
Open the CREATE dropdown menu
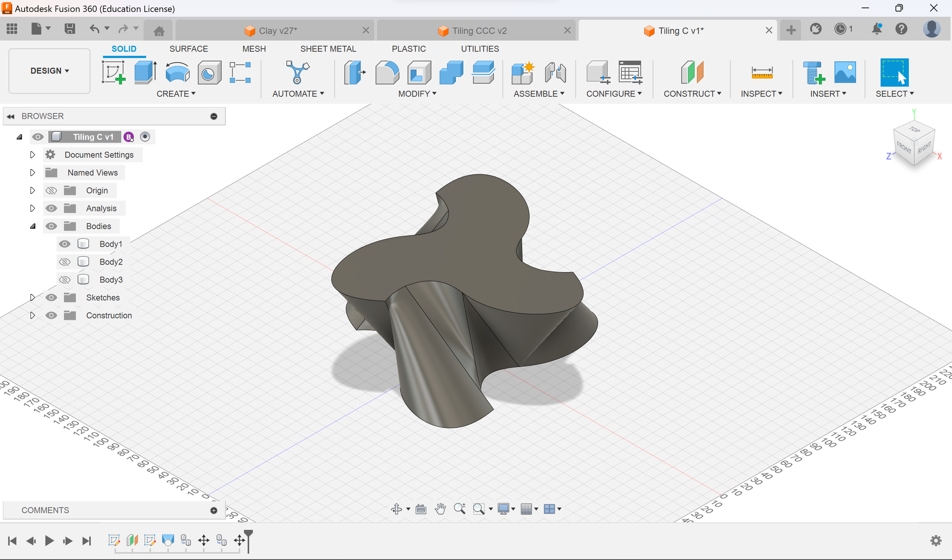pos(176,94)
